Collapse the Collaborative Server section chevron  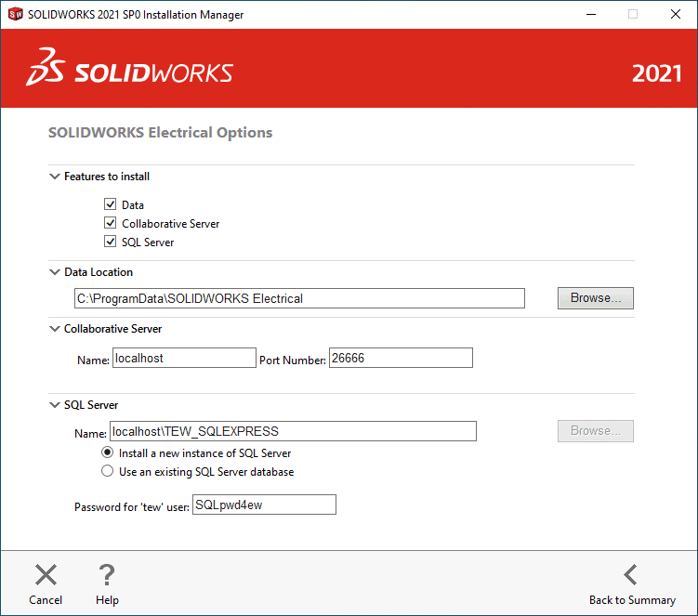click(54, 329)
